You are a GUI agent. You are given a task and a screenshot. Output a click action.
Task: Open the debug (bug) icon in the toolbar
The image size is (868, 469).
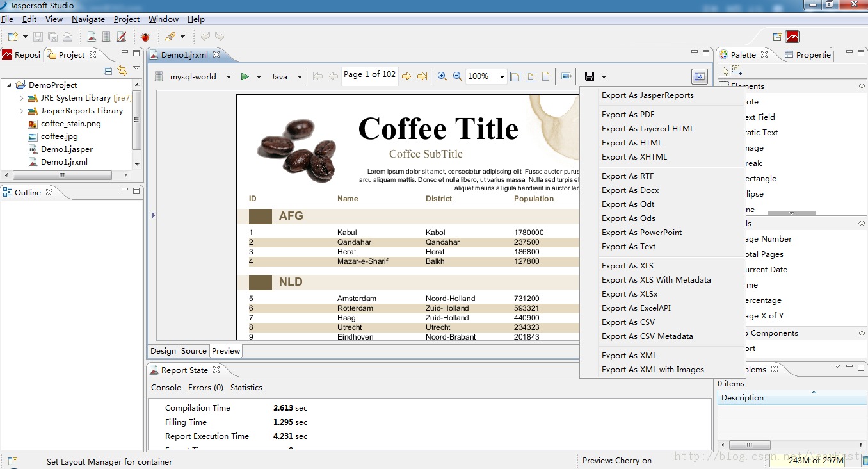click(x=145, y=37)
